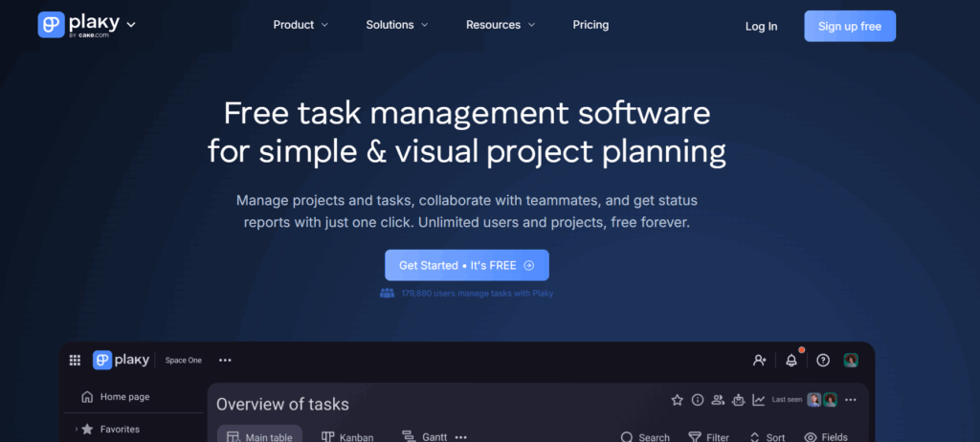Click the Sign up free button
Viewport: 980px width, 442px height.
click(850, 26)
